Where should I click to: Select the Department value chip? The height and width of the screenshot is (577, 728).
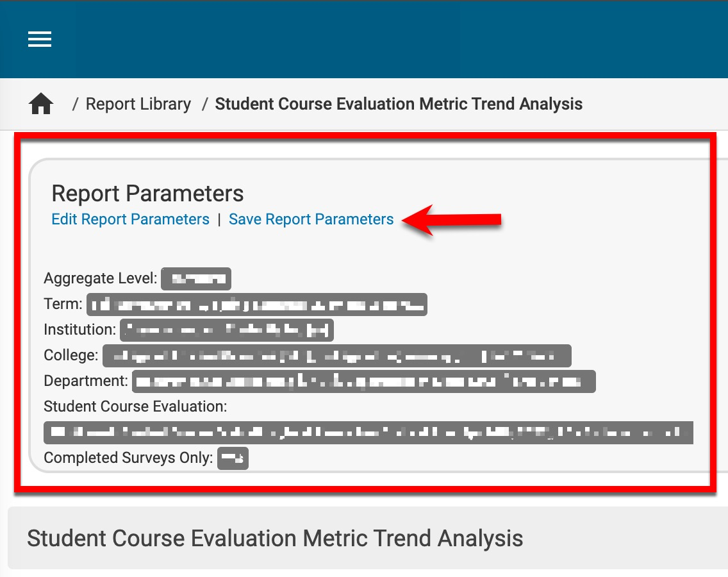coord(364,381)
